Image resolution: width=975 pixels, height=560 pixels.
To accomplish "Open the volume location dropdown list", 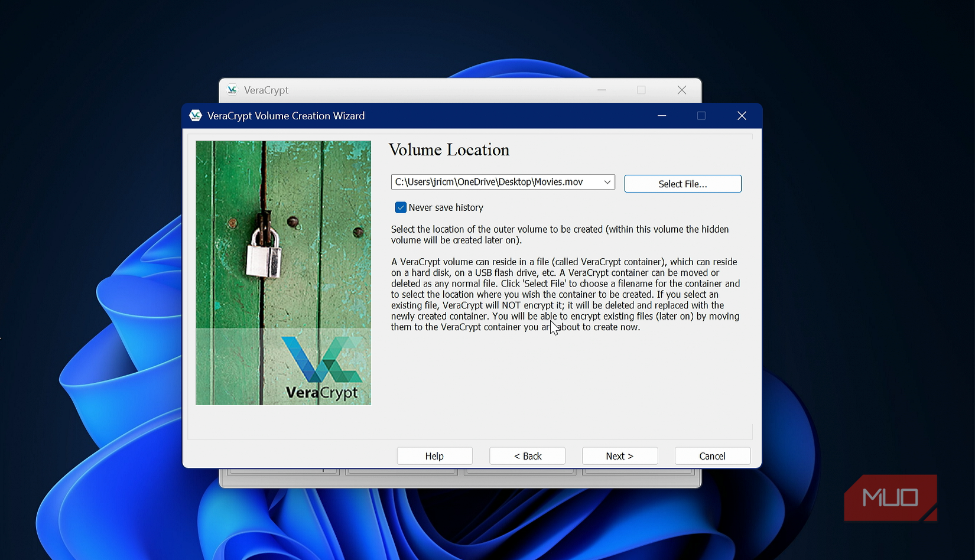I will tap(607, 182).
